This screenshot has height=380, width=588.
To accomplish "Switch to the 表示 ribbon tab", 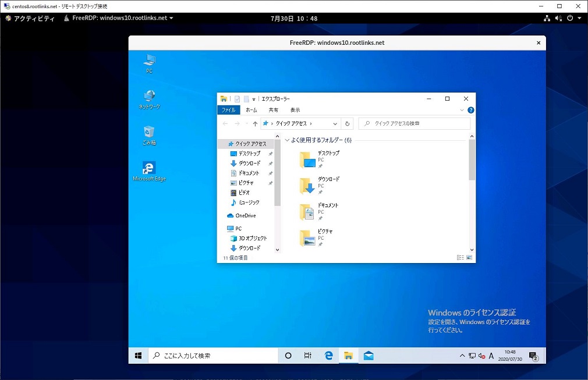I will [295, 110].
